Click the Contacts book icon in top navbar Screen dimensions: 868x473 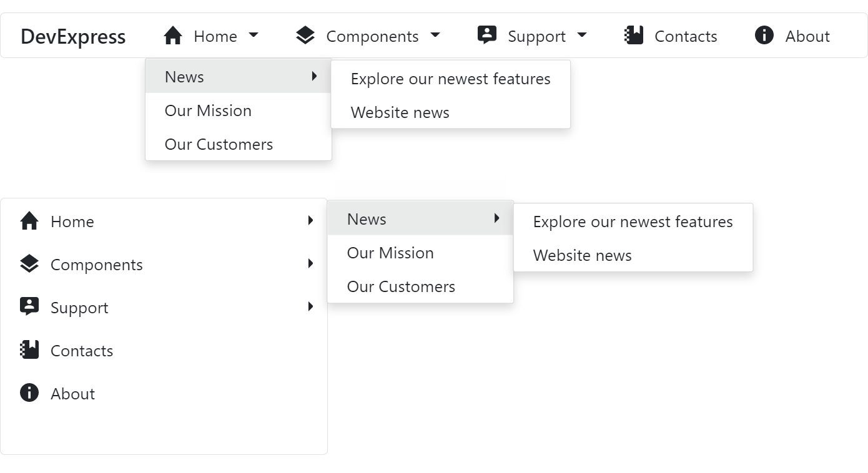(x=634, y=36)
